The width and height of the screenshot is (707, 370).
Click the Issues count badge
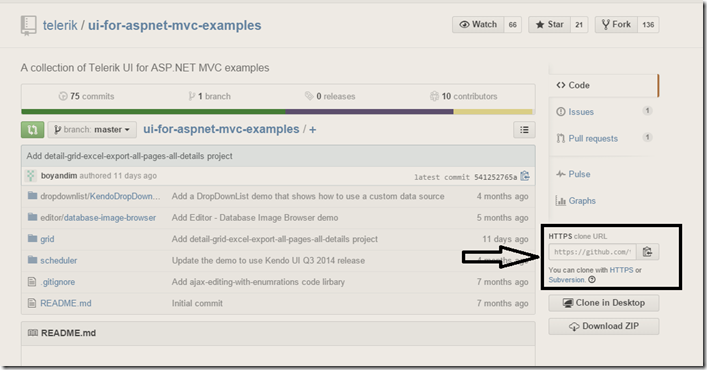pyautogui.click(x=647, y=111)
